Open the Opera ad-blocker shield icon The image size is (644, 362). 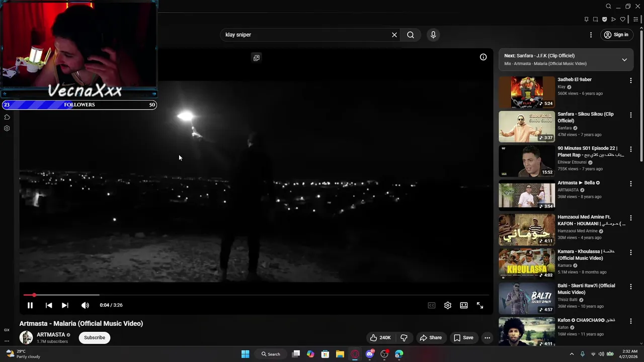(x=604, y=20)
